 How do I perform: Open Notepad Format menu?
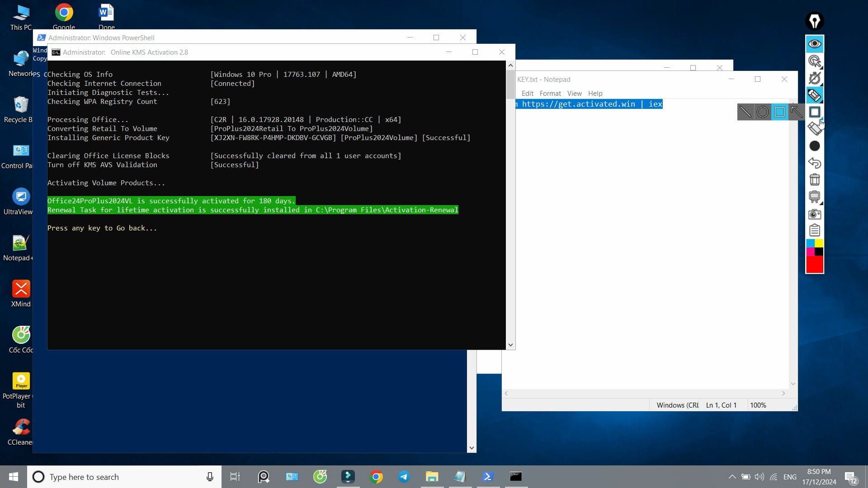(550, 93)
